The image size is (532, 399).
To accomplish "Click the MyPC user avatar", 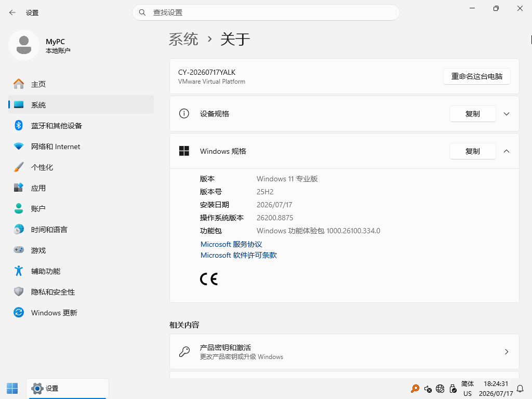I will coord(24,45).
